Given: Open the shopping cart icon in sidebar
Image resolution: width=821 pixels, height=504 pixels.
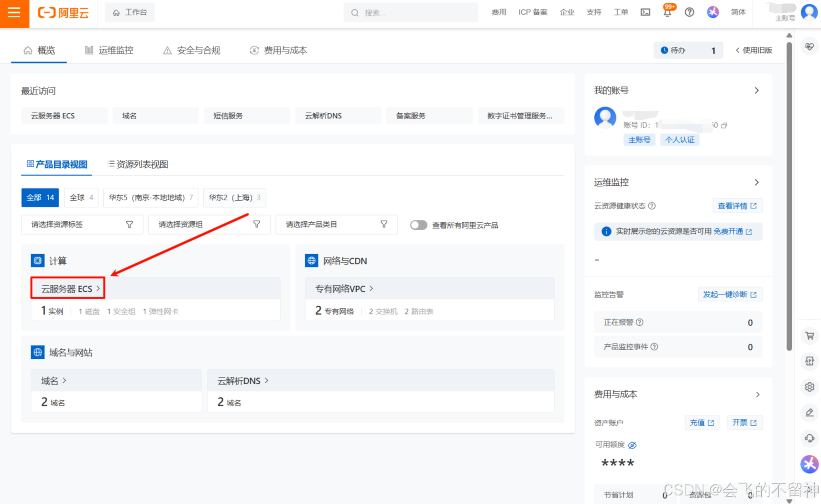Looking at the screenshot, I should click(810, 336).
